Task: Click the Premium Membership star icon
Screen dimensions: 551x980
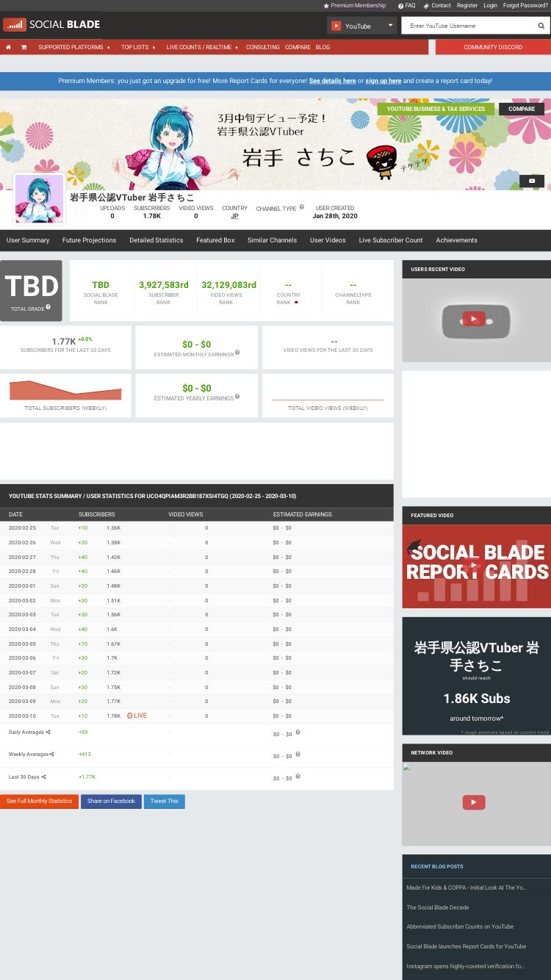Action: (326, 5)
